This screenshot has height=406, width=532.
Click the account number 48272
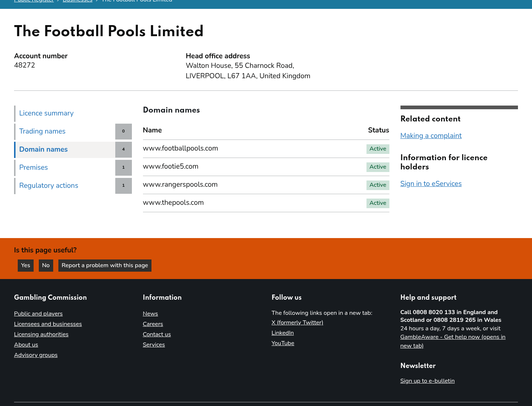coord(24,65)
